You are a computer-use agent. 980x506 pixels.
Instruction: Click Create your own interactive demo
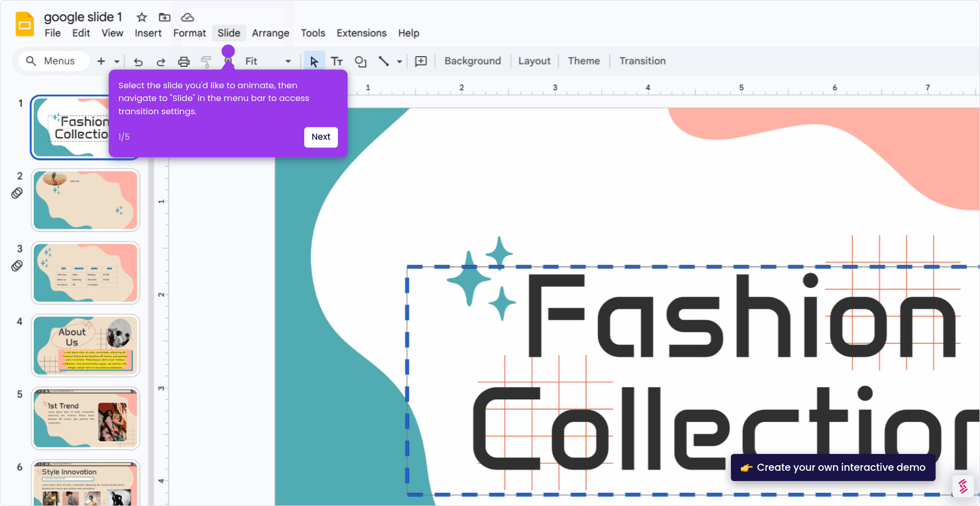pyautogui.click(x=833, y=467)
